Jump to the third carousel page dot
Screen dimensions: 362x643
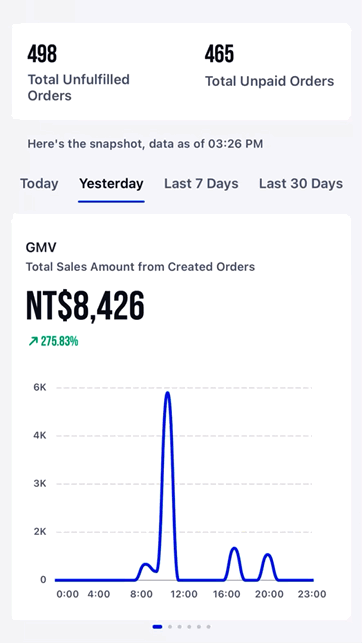pos(180,627)
